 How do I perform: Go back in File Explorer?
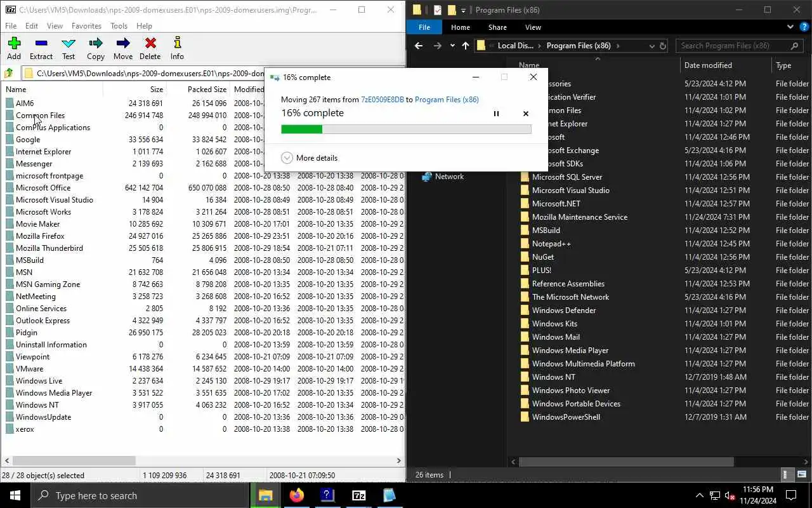[x=418, y=46]
